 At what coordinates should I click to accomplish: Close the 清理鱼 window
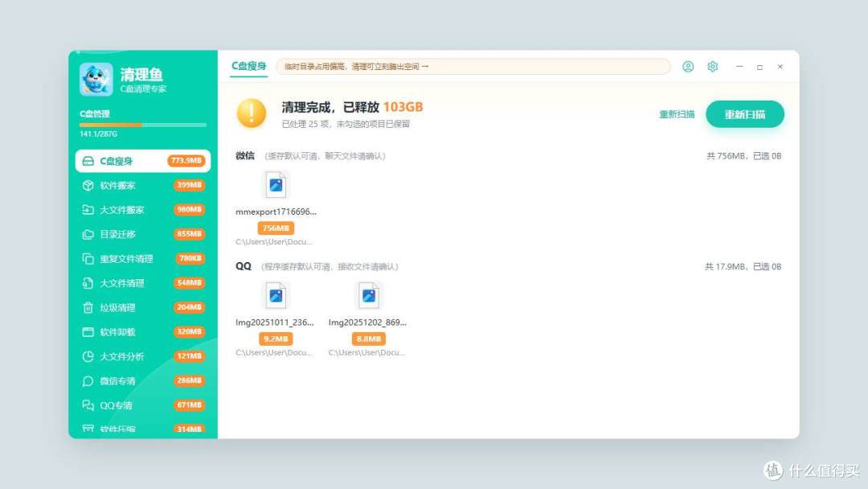(x=780, y=67)
